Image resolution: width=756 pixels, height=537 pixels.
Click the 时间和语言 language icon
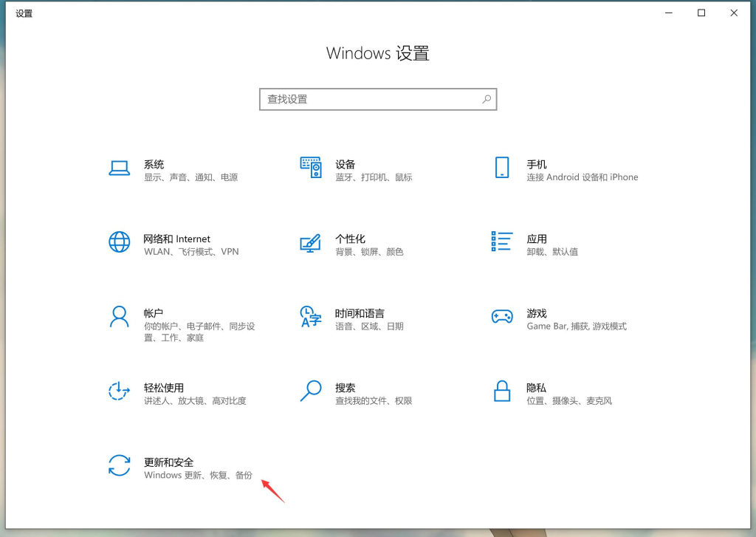click(311, 316)
